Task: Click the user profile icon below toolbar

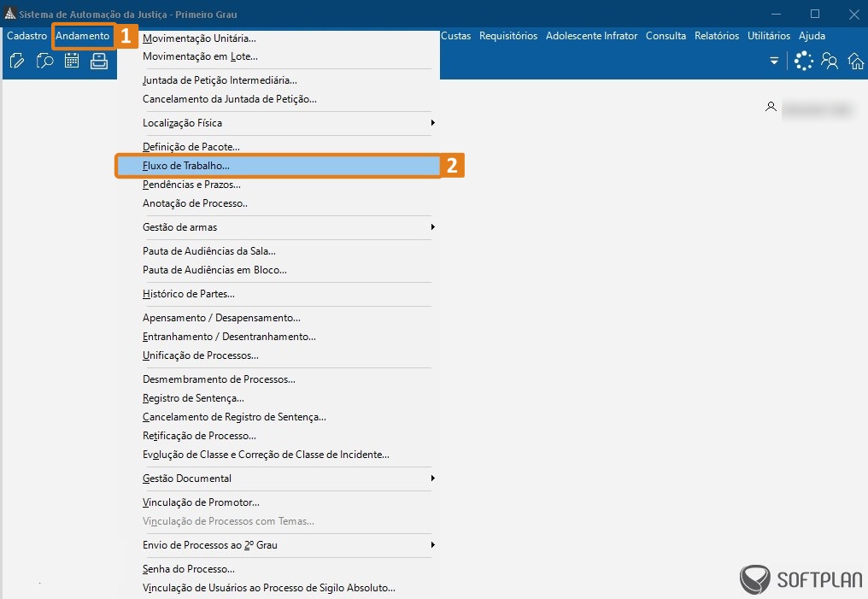Action: click(x=771, y=107)
